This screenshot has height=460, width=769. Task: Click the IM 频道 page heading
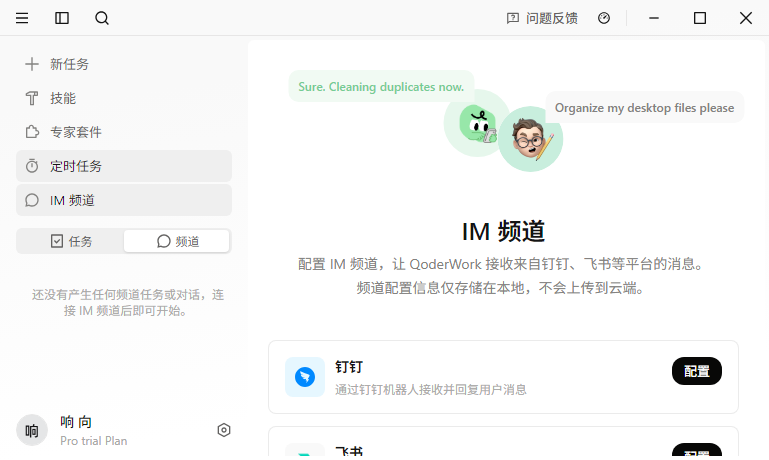coord(503,231)
